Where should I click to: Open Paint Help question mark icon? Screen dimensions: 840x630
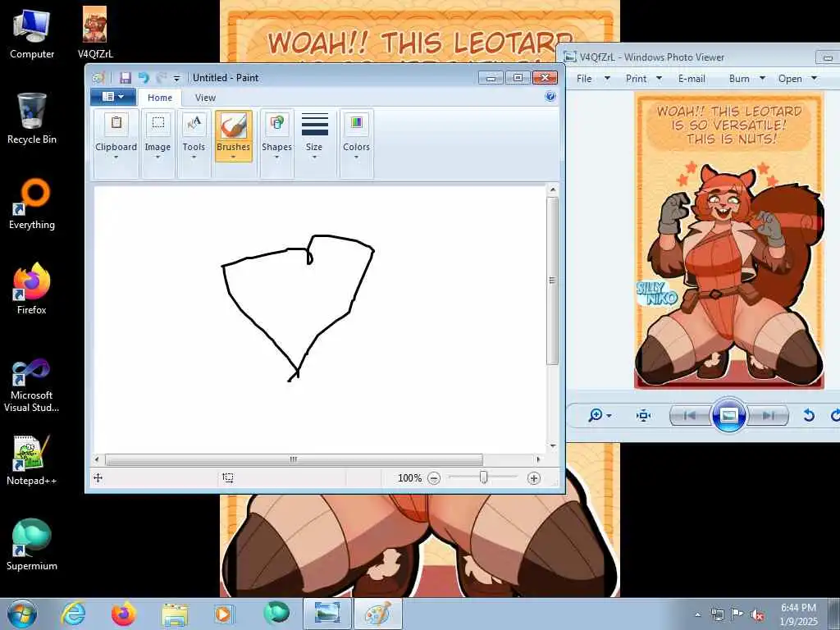click(x=550, y=97)
